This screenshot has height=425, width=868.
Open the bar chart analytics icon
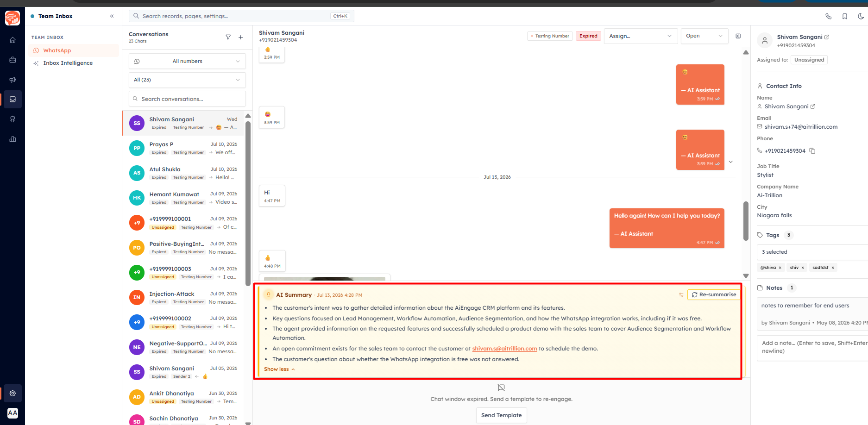(13, 139)
